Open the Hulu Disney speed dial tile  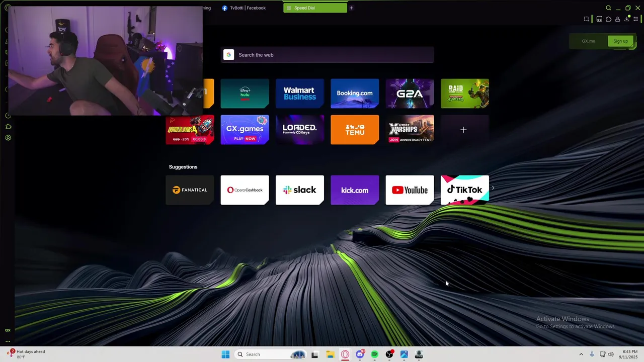click(x=245, y=94)
